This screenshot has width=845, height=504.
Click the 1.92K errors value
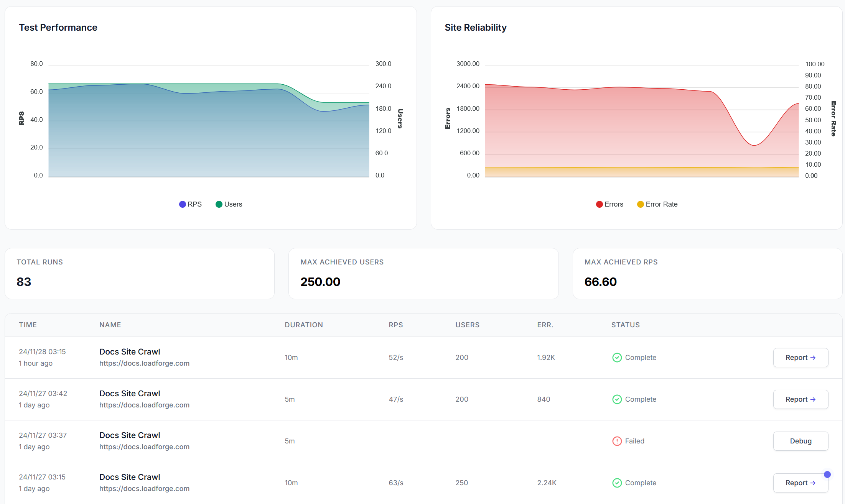tap(546, 358)
